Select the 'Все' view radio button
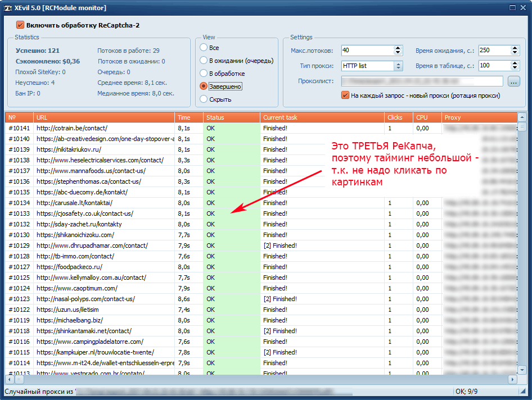Screen dimensions: 532x400 tap(204, 47)
